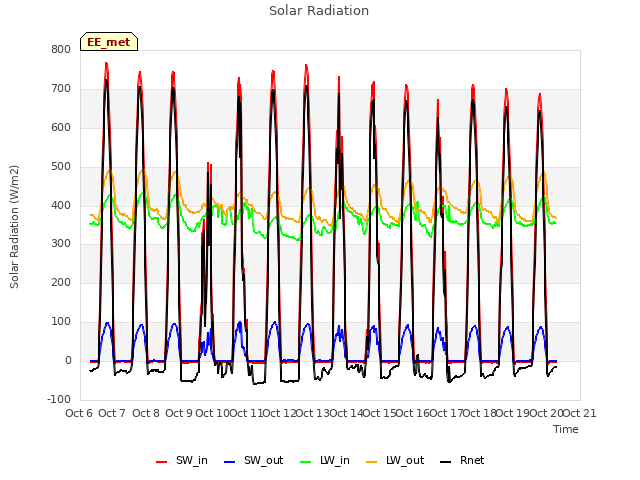Click the Oct 9 x-axis tick label
Screen dimensions: 640x480
[x=179, y=413]
